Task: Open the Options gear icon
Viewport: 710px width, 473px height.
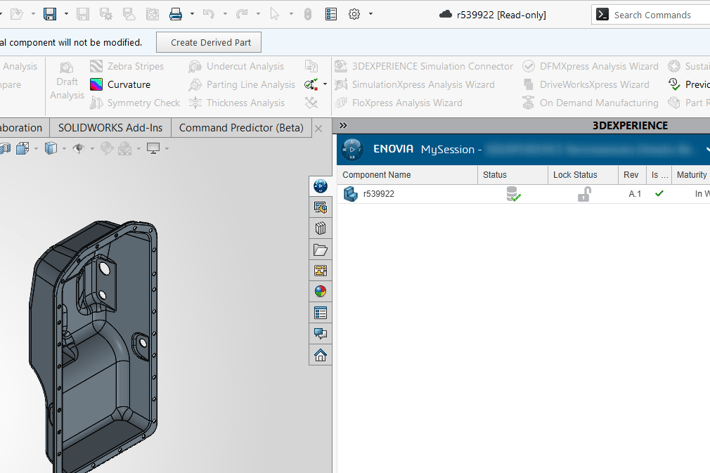Action: pyautogui.click(x=354, y=14)
